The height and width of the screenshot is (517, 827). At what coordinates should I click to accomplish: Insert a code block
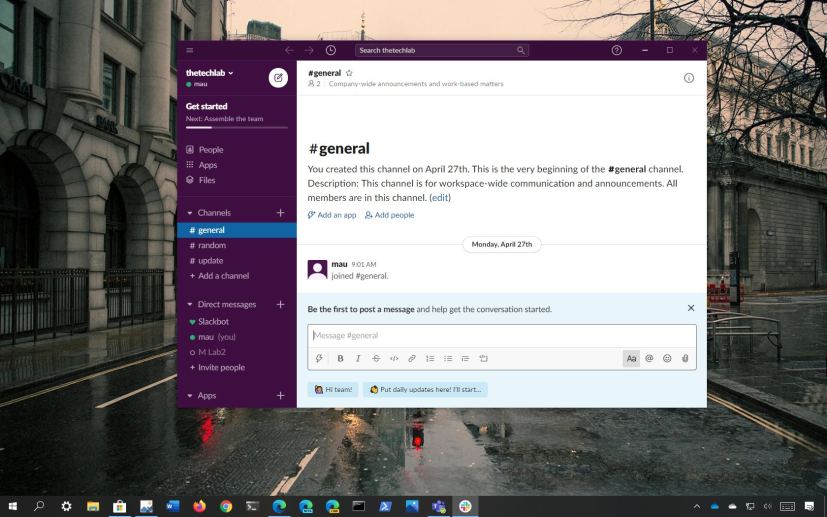(x=483, y=358)
